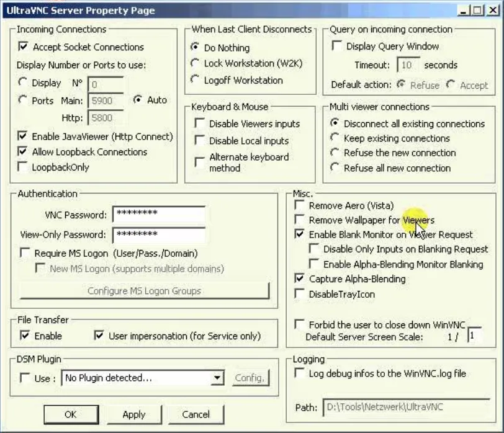Select Keep existing connections option

(x=335, y=138)
